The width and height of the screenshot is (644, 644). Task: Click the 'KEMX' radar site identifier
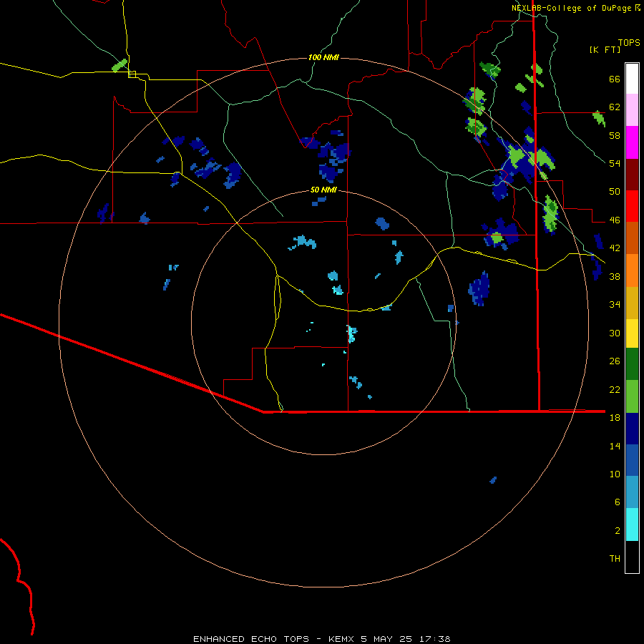342,639
